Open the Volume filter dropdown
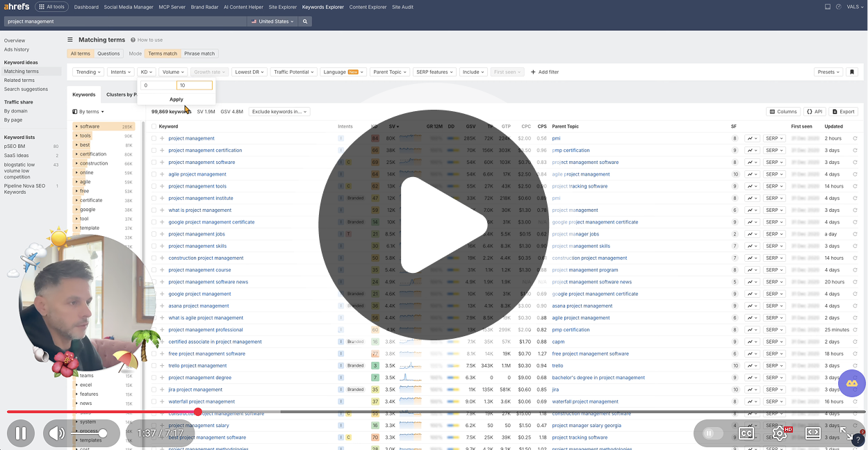The width and height of the screenshot is (868, 450). [172, 72]
